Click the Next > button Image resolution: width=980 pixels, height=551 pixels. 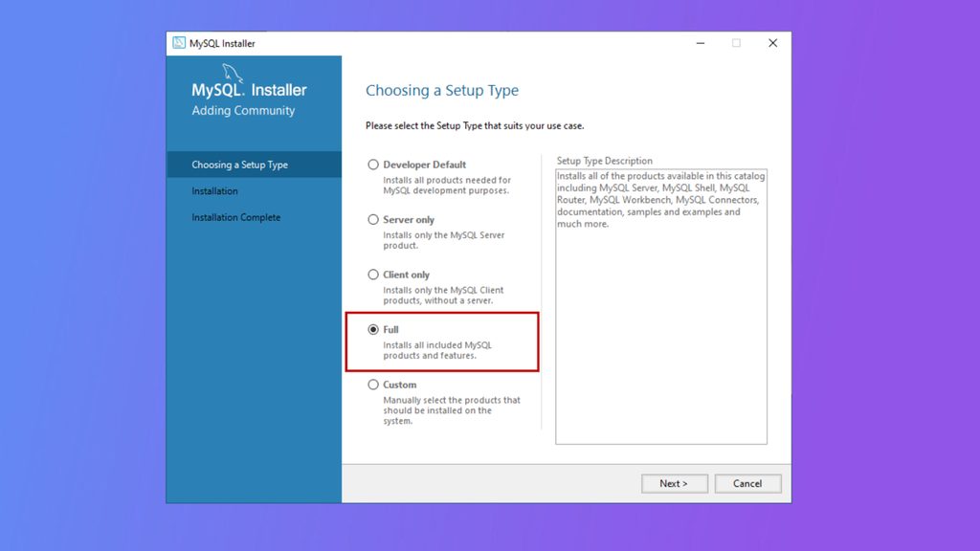675,483
